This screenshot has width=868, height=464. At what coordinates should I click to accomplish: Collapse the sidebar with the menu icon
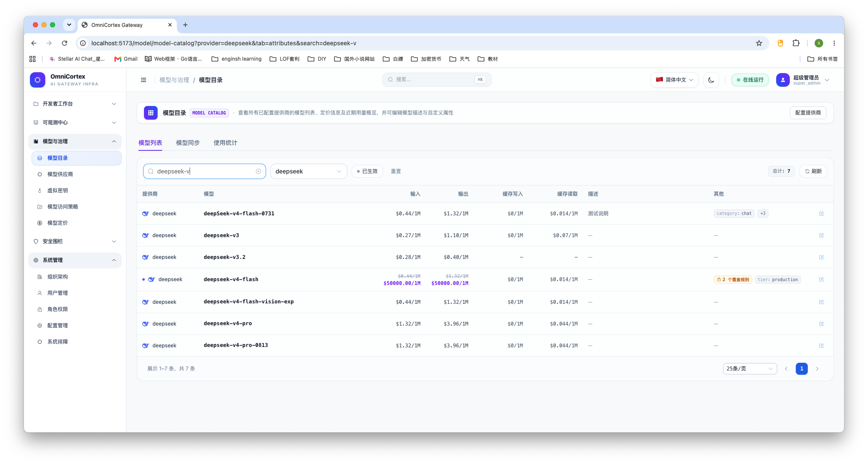pos(144,80)
